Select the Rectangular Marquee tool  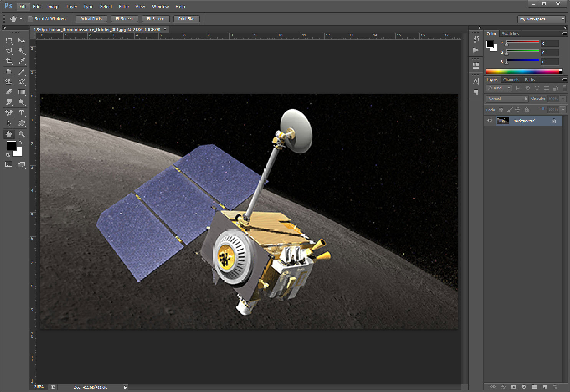pyautogui.click(x=9, y=41)
